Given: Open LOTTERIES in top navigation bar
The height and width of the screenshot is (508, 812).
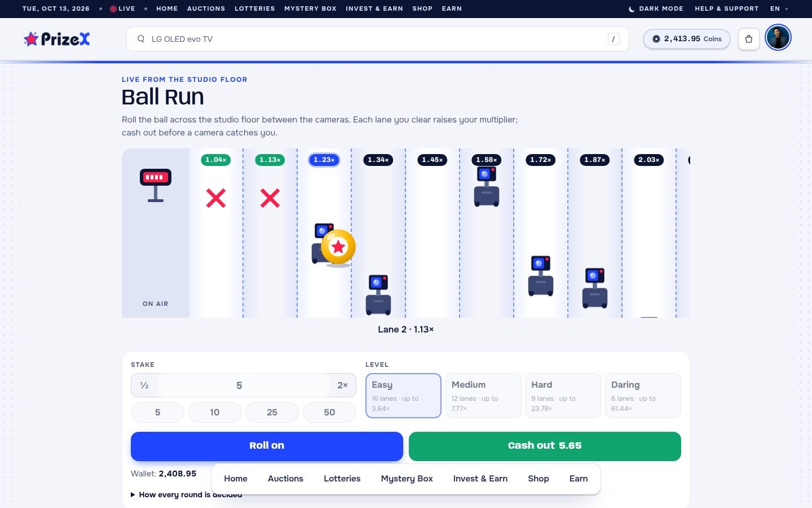Looking at the screenshot, I should coord(255,9).
